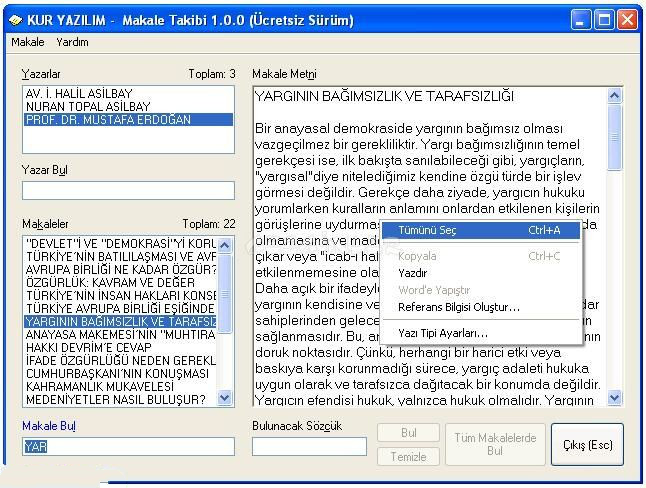Focus the Bulunacak Sözcük input field
The width and height of the screenshot is (646, 488).
pyautogui.click(x=309, y=446)
